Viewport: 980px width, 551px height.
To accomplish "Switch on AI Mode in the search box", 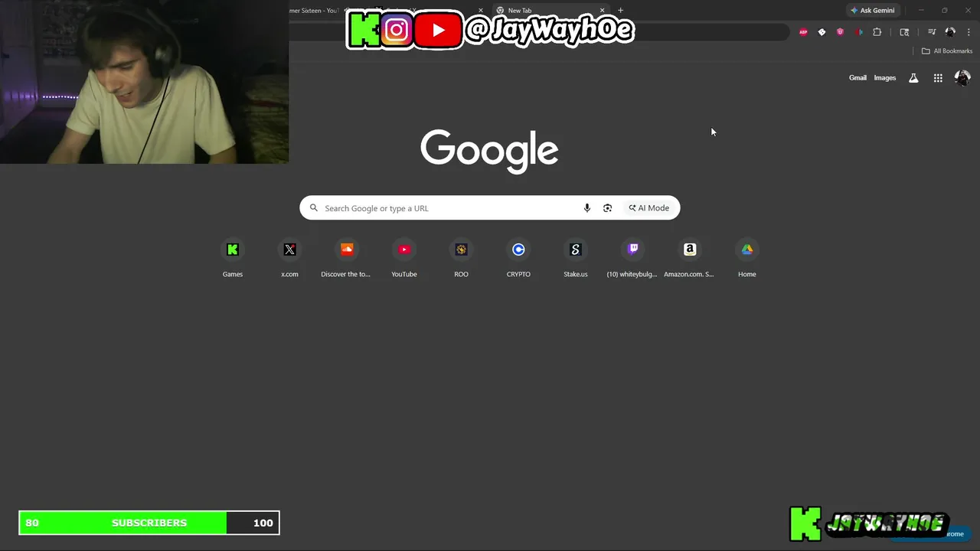I will [649, 208].
